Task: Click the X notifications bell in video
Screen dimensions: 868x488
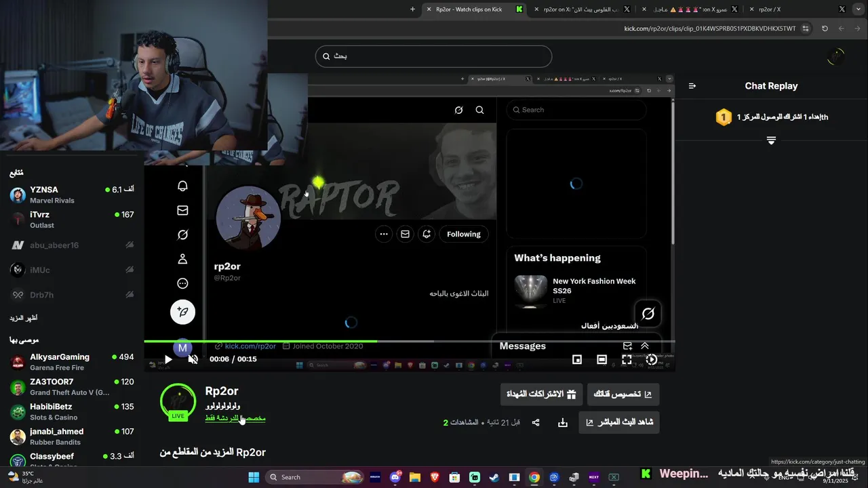Action: point(182,186)
